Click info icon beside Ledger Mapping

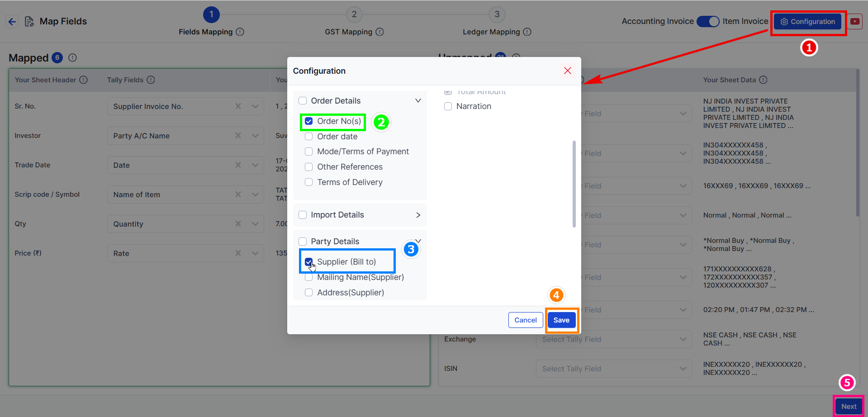(527, 32)
